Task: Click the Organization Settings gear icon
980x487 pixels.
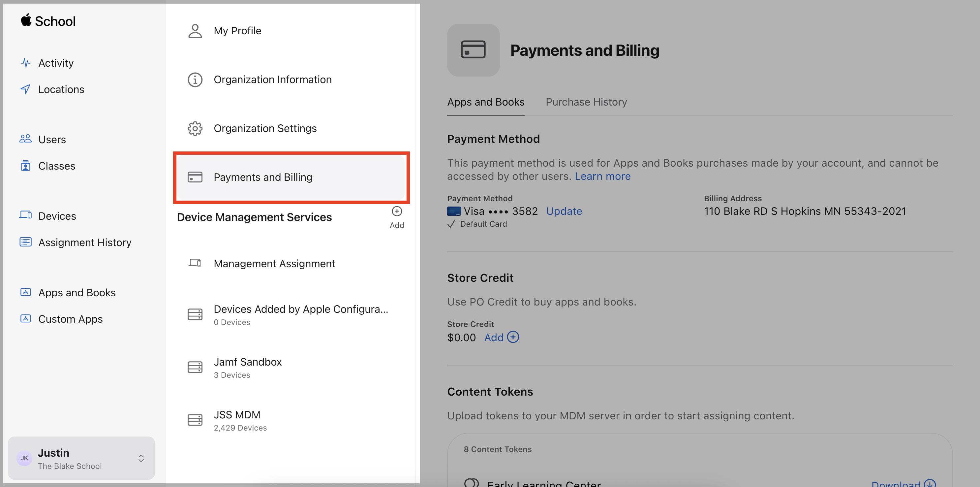Action: click(x=195, y=128)
